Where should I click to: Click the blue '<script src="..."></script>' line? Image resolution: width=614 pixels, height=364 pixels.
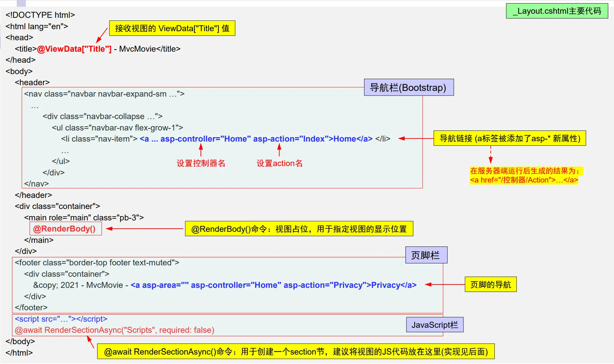click(x=61, y=319)
